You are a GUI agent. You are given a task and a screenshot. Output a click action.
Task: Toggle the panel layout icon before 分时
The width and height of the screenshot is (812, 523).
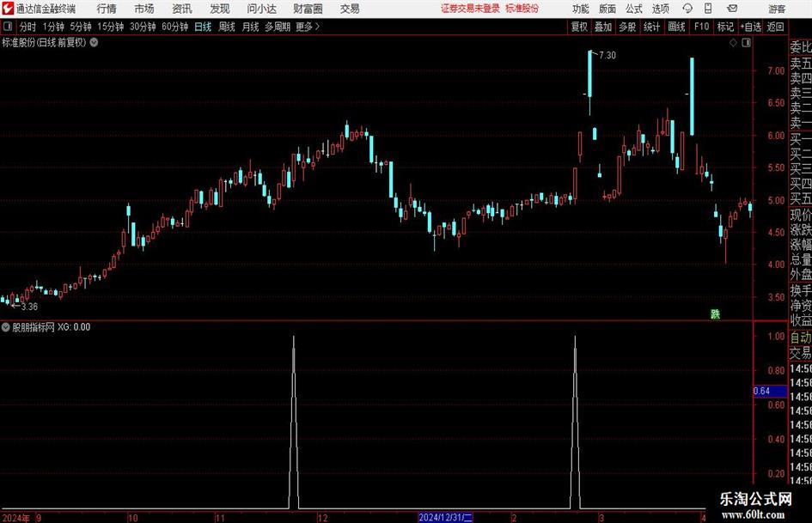(7, 27)
